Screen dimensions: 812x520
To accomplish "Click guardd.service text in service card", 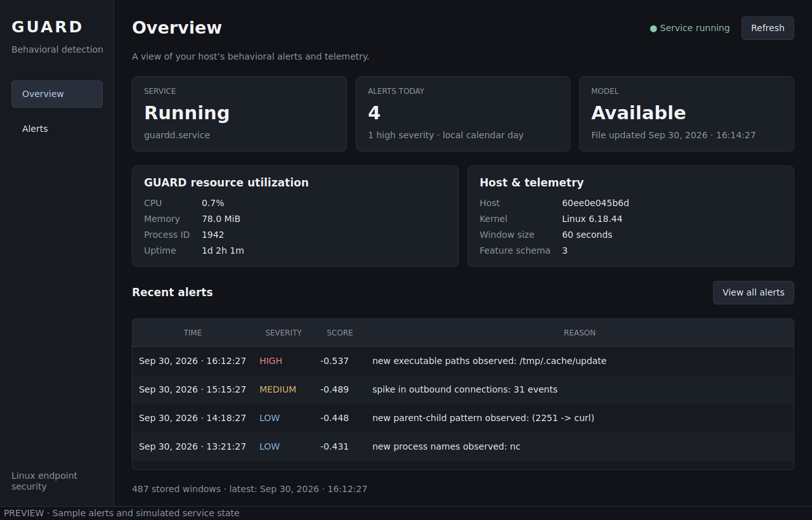I will pyautogui.click(x=177, y=135).
